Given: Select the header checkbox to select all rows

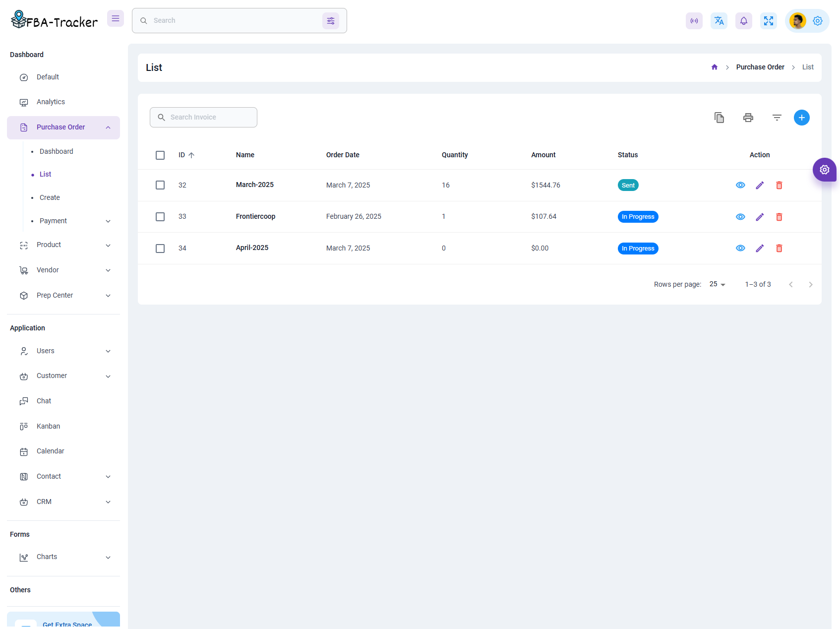Looking at the screenshot, I should click(160, 155).
